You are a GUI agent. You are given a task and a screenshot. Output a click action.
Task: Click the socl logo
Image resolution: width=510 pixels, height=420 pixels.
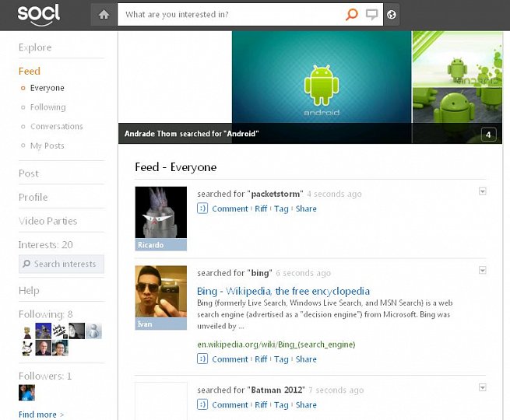coord(39,14)
